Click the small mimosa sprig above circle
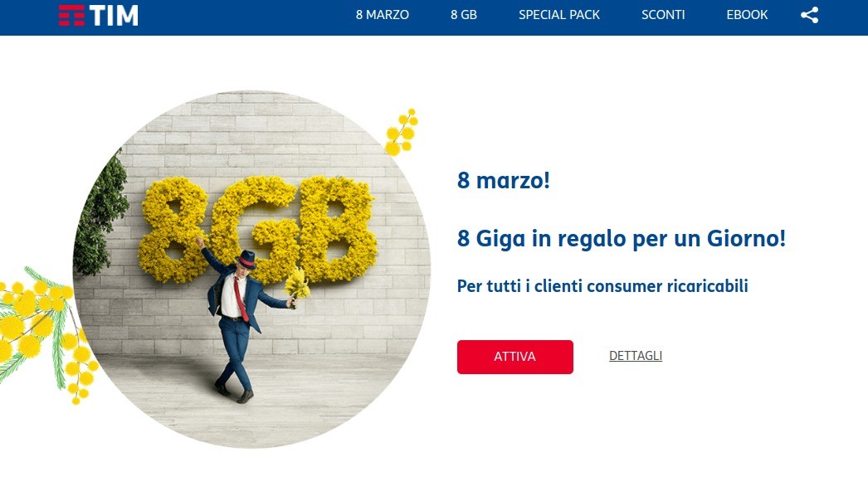Viewport: 868px width, 477px height. (x=402, y=132)
